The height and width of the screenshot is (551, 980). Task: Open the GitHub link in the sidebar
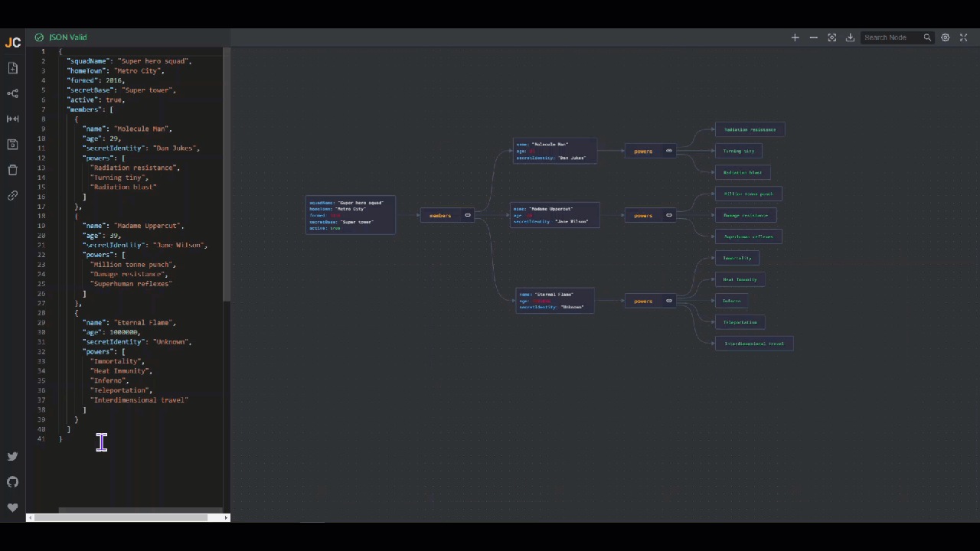point(12,481)
